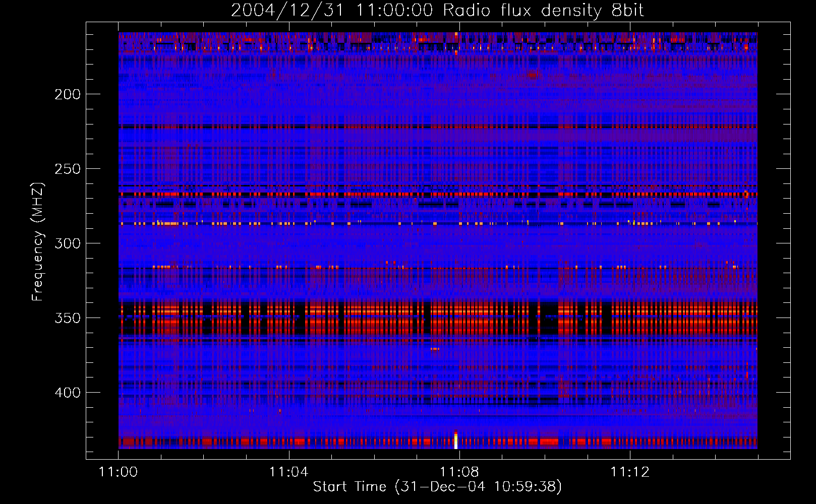Click the 11:12 time axis label
The image size is (816, 504).
(629, 472)
